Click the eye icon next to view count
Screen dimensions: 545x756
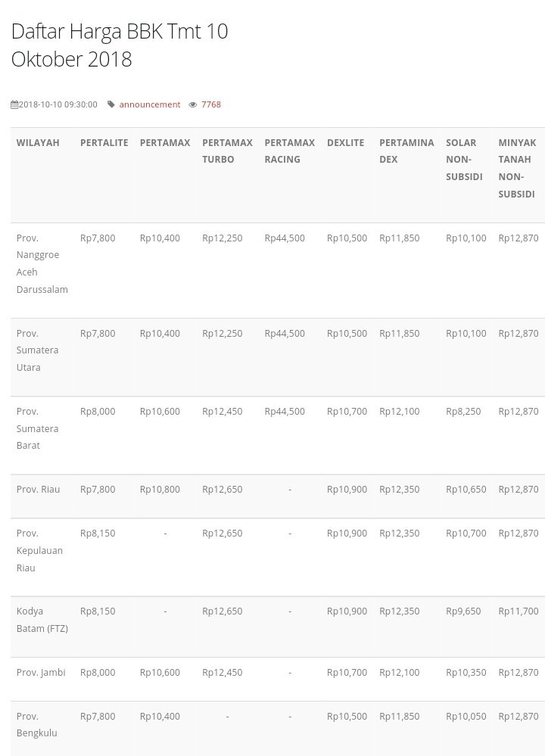coord(193,104)
